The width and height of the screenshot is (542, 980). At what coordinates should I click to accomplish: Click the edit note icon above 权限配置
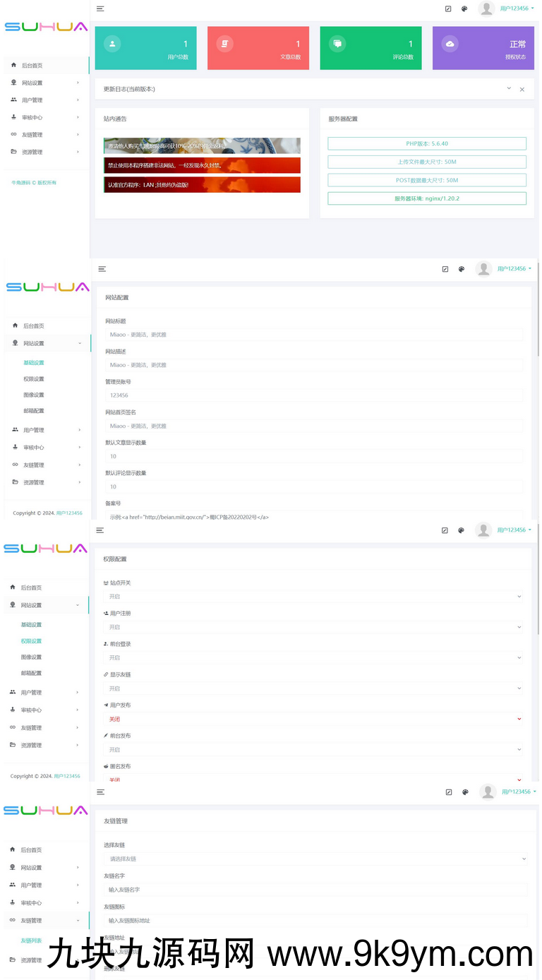pyautogui.click(x=445, y=530)
